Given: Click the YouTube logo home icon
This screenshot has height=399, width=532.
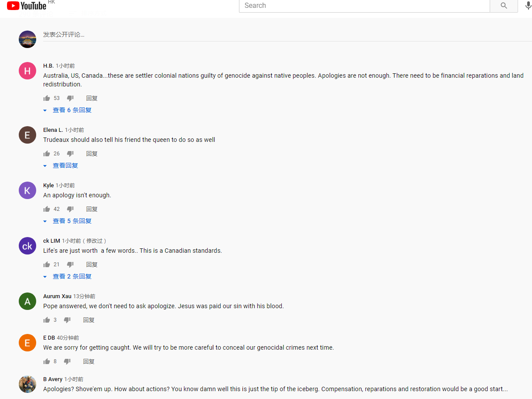Looking at the screenshot, I should coord(26,6).
